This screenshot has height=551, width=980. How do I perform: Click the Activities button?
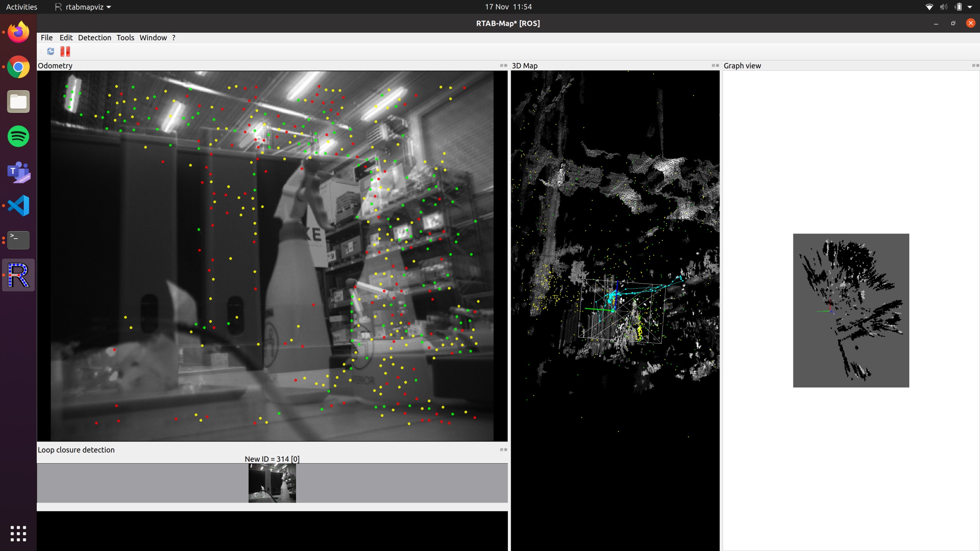click(21, 7)
